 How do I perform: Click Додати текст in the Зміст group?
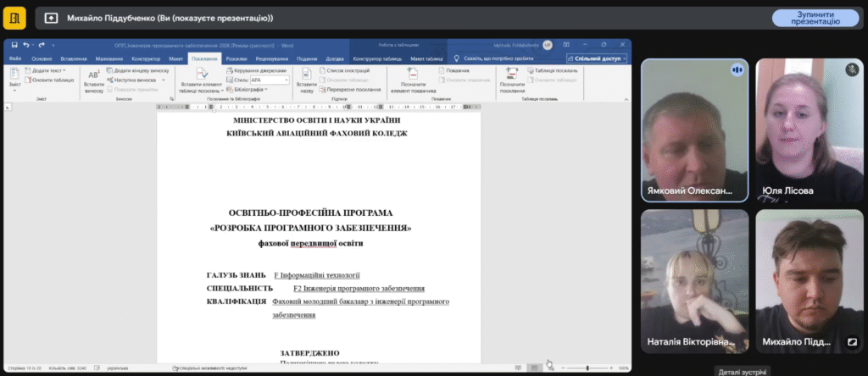(x=46, y=71)
